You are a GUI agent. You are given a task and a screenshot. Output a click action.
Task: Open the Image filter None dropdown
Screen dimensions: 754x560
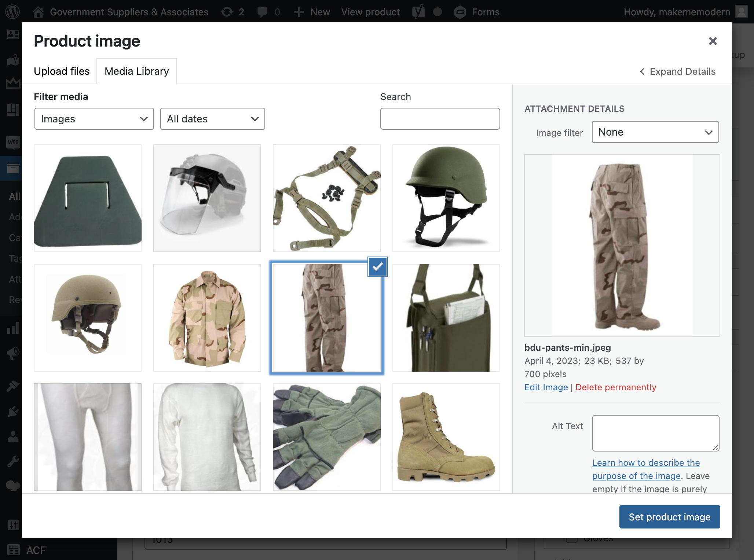click(655, 132)
